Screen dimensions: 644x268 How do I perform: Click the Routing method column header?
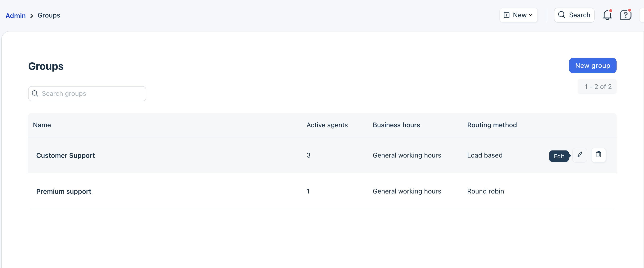pyautogui.click(x=492, y=125)
